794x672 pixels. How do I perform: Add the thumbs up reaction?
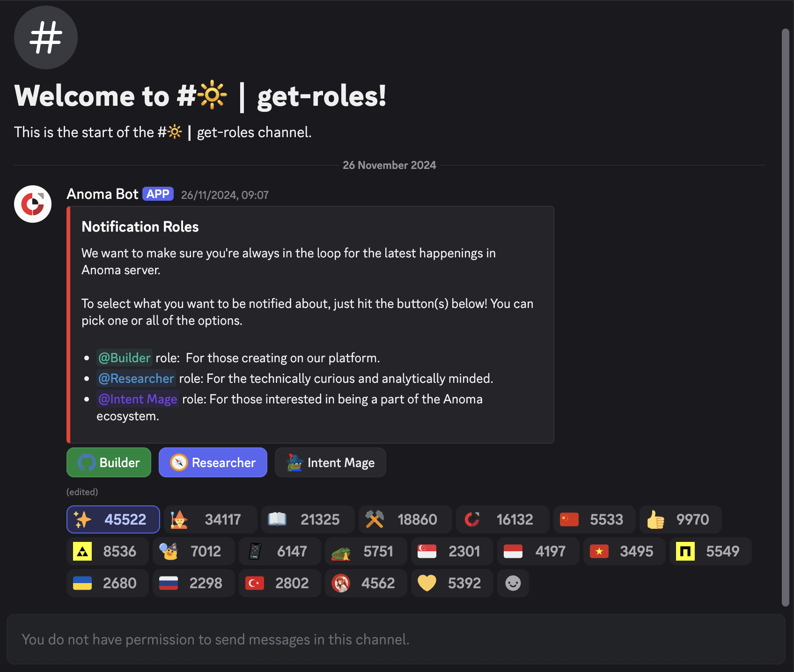(680, 519)
